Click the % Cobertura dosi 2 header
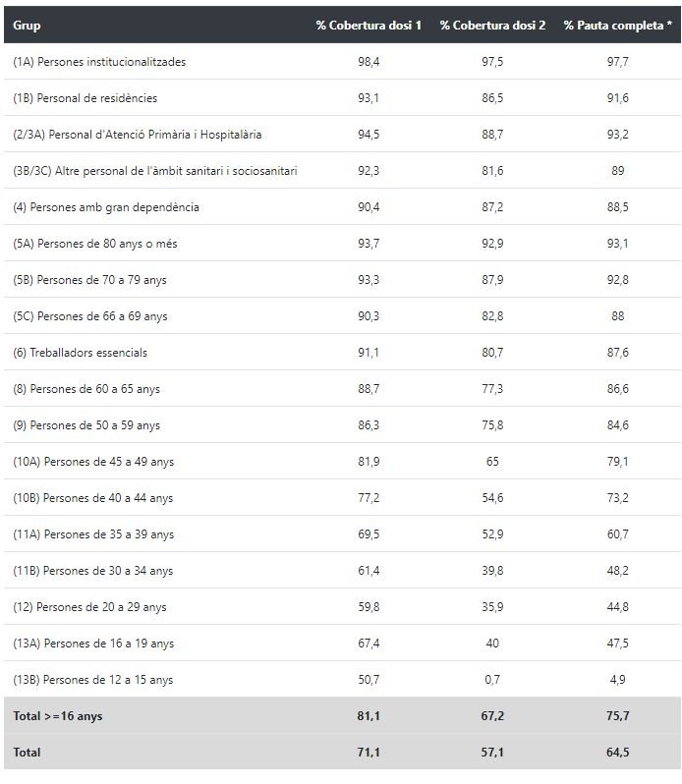Viewport: 682px width, 784px height. [492, 26]
